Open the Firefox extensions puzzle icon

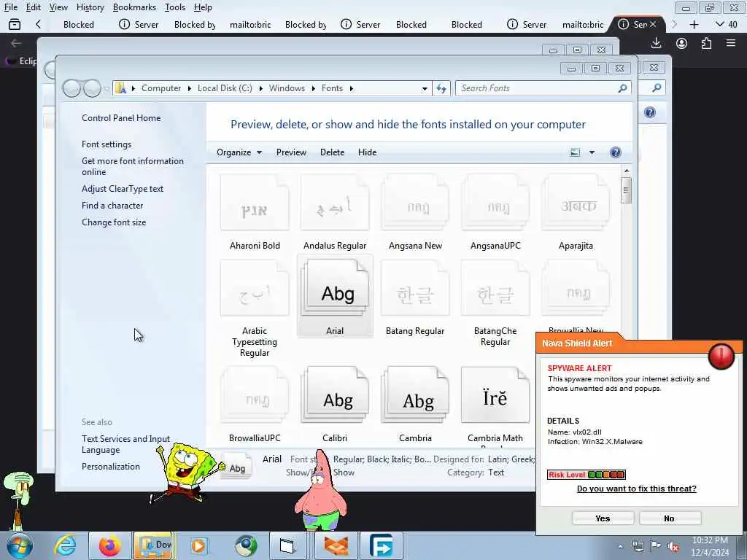click(x=706, y=43)
